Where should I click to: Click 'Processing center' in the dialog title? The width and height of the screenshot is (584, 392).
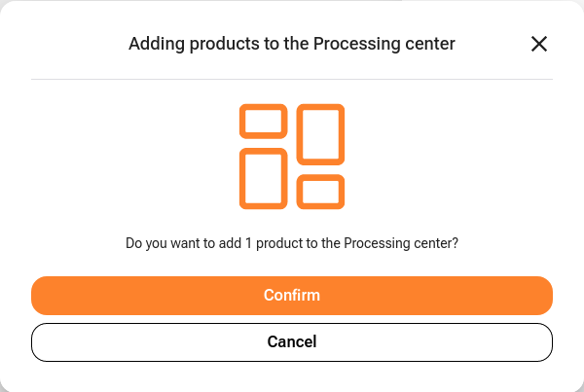click(x=384, y=45)
